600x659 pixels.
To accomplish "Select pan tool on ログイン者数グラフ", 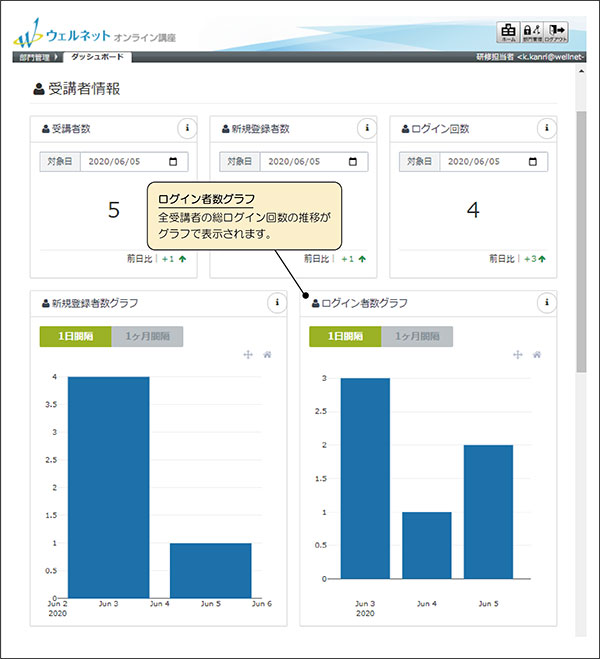I will tap(518, 355).
